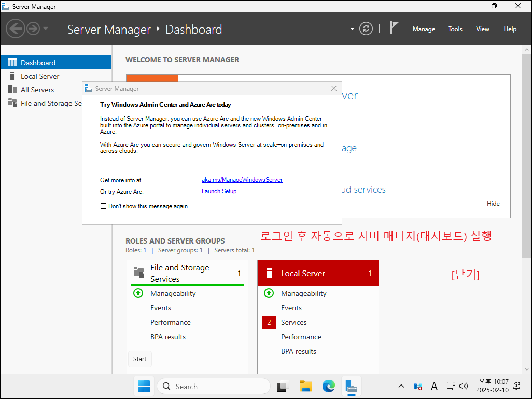
Task: Open the View menu
Action: [x=482, y=29]
